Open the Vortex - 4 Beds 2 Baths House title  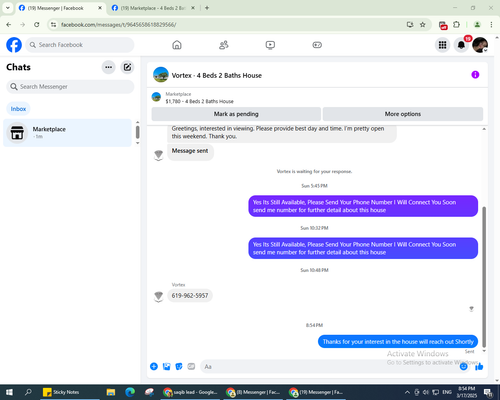tap(217, 76)
